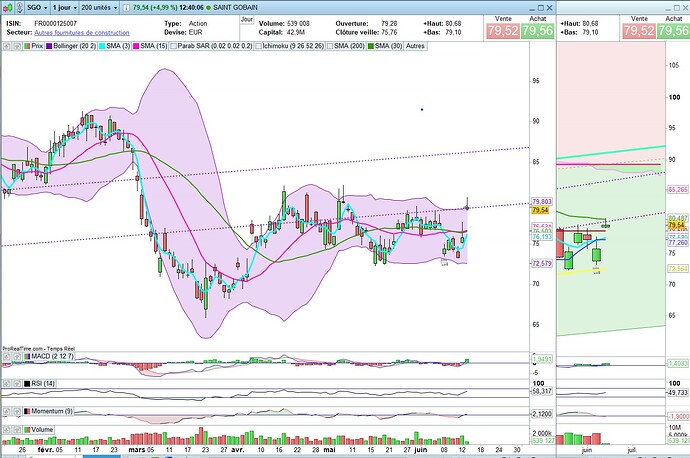Click the yellow 79,54 price tag on main axis
This screenshot has width=690, height=458.
[x=540, y=210]
